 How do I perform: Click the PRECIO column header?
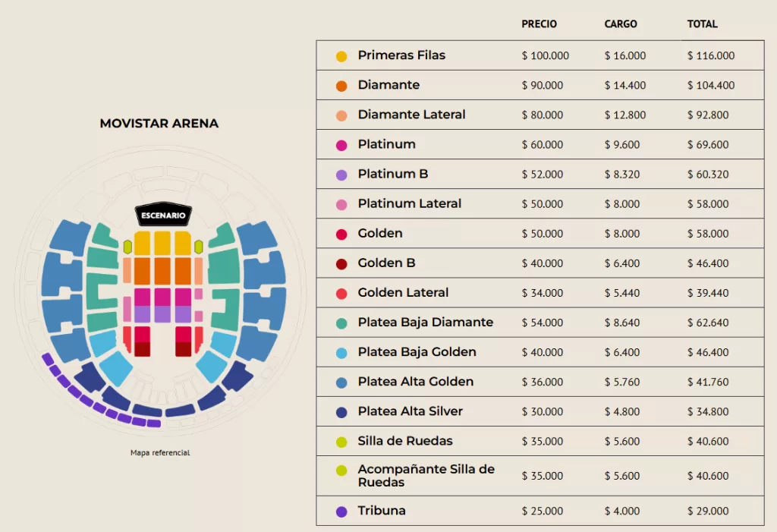pyautogui.click(x=539, y=24)
